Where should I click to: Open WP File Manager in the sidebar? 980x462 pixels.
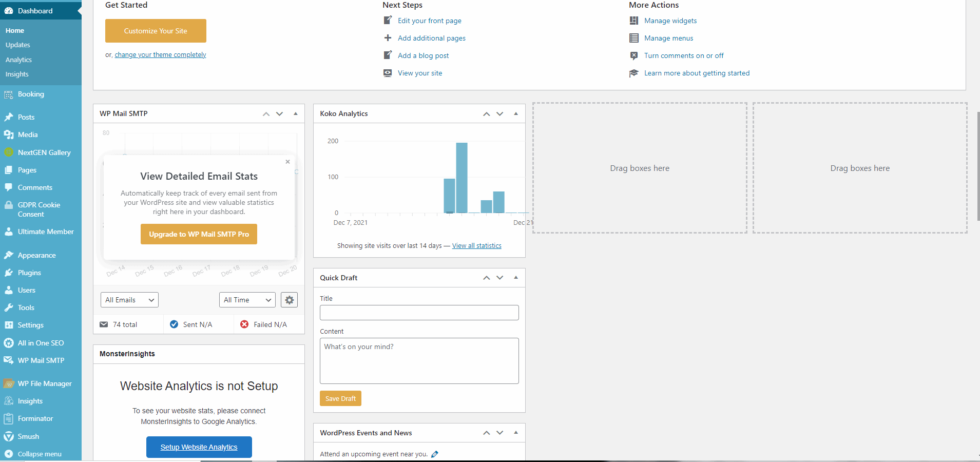pyautogui.click(x=45, y=383)
